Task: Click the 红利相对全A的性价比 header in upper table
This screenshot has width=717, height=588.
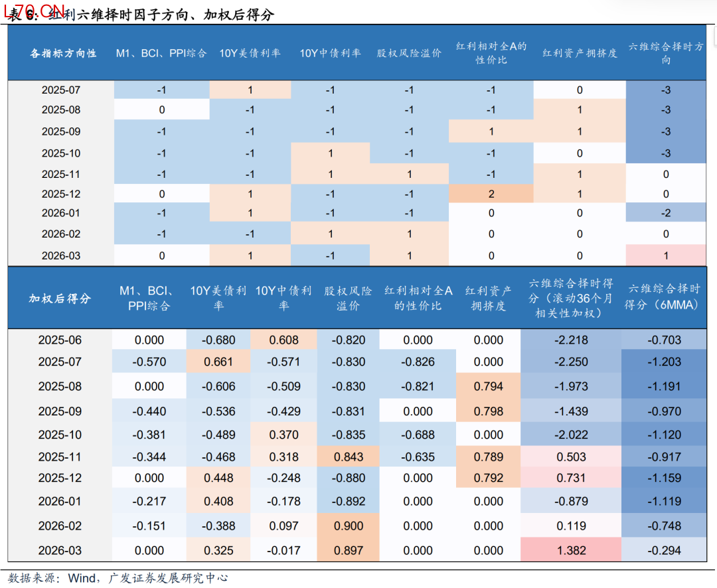Action: [491, 53]
